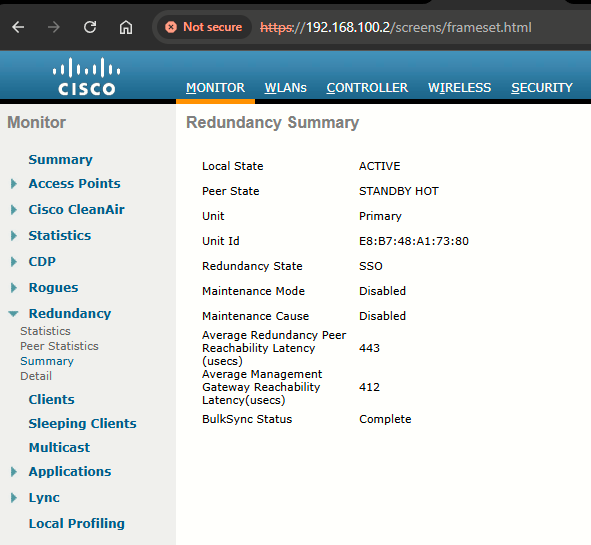Image resolution: width=591 pixels, height=545 pixels.
Task: Open the Clients sidebar link
Action: (52, 400)
